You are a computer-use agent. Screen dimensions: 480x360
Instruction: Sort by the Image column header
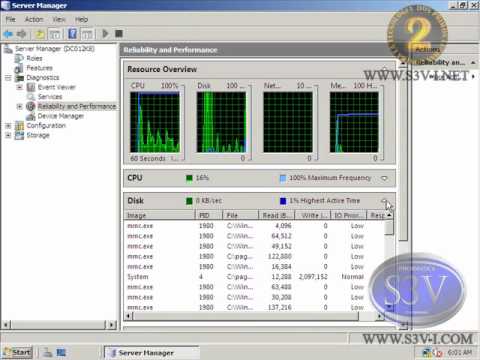(x=159, y=215)
